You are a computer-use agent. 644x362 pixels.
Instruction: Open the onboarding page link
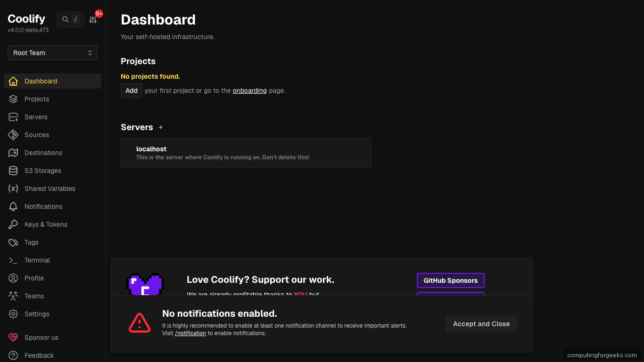click(249, 90)
